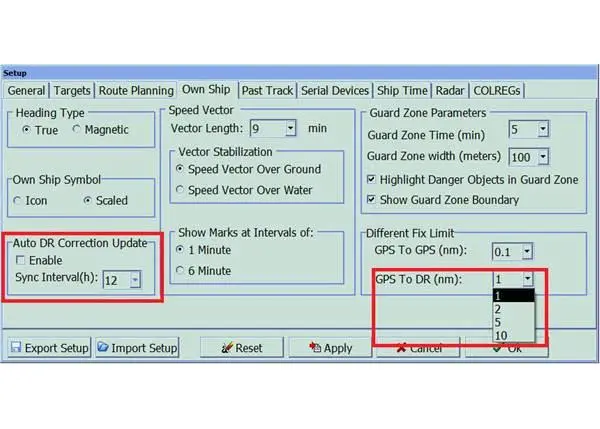The width and height of the screenshot is (600, 429).
Task: Switch to the COLREGs tab
Action: point(497,91)
